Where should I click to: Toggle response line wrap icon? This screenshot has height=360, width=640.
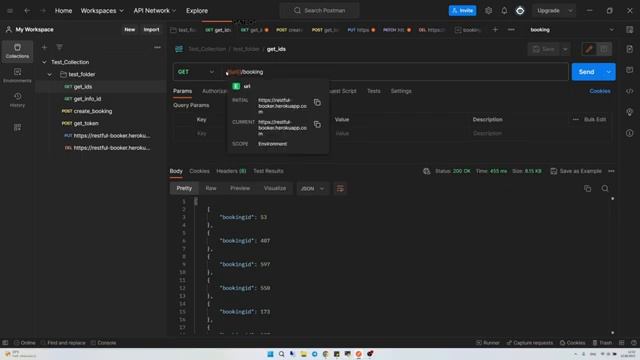click(x=340, y=188)
